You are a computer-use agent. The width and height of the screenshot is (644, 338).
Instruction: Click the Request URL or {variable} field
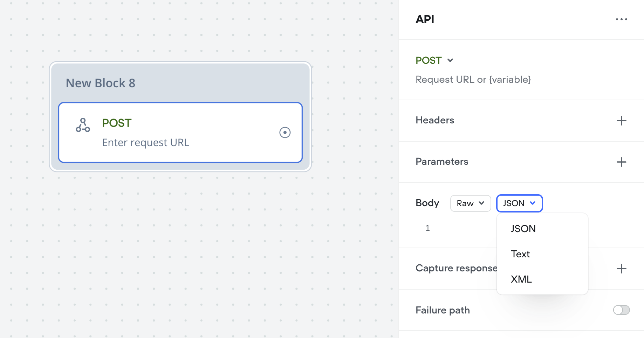pyautogui.click(x=473, y=79)
